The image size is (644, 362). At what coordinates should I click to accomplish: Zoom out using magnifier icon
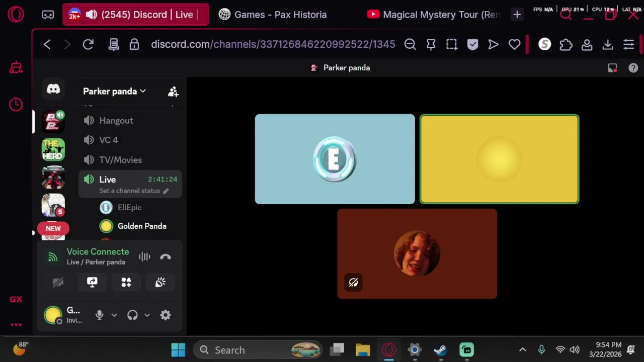point(410,44)
